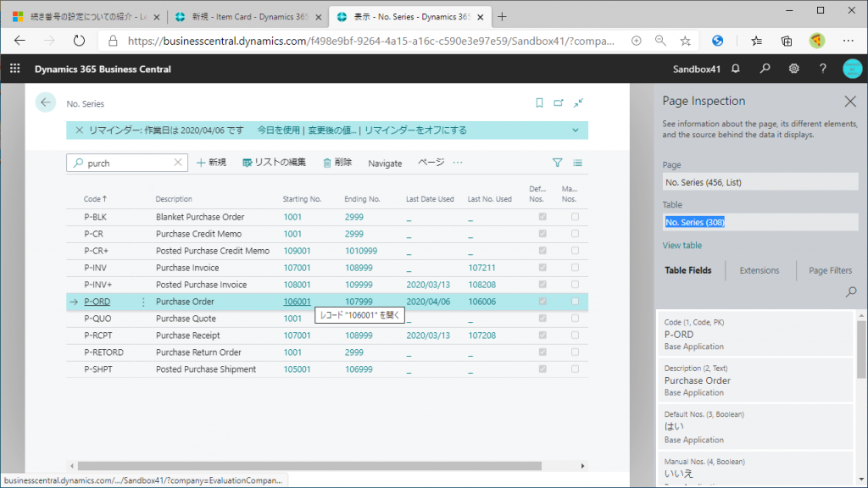Toggle Manual Nos. checkbox for P-CR+
The height and width of the screenshot is (488, 868).
coord(576,251)
